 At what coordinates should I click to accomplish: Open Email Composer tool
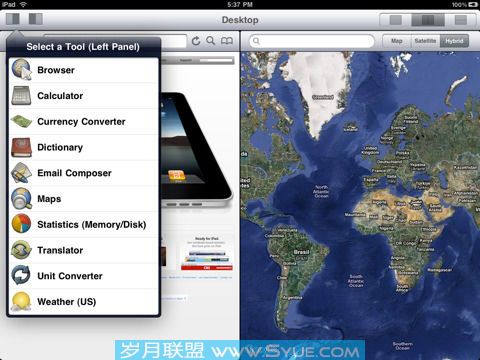83,173
